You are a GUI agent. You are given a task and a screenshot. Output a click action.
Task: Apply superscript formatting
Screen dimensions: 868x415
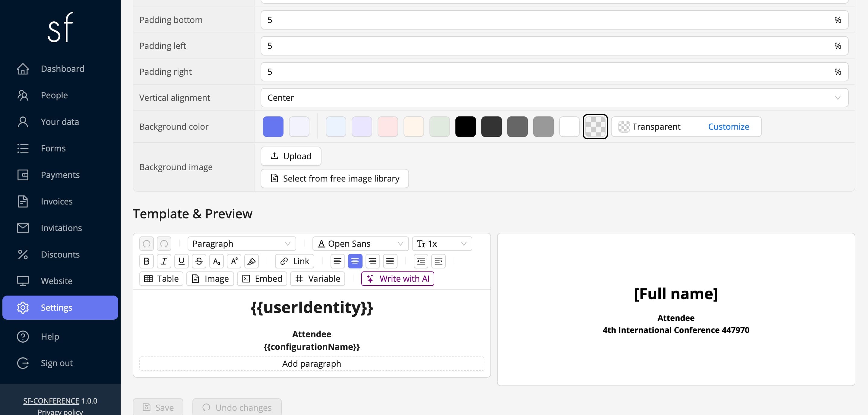point(234,261)
